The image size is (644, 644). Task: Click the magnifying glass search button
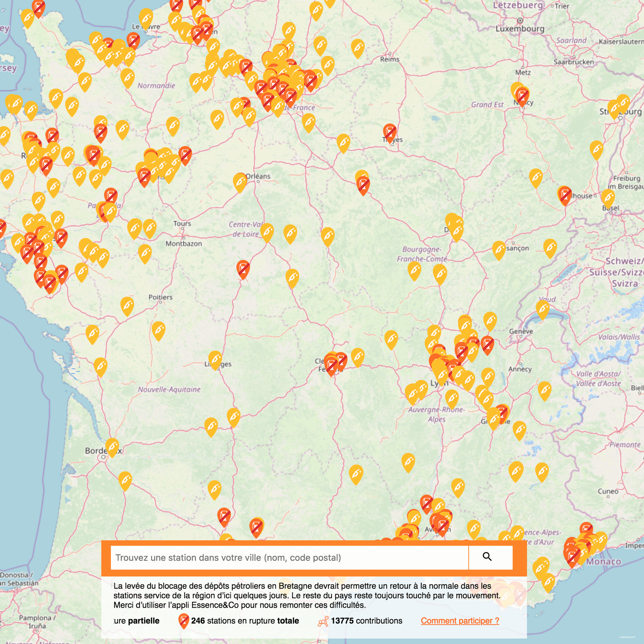point(487,557)
